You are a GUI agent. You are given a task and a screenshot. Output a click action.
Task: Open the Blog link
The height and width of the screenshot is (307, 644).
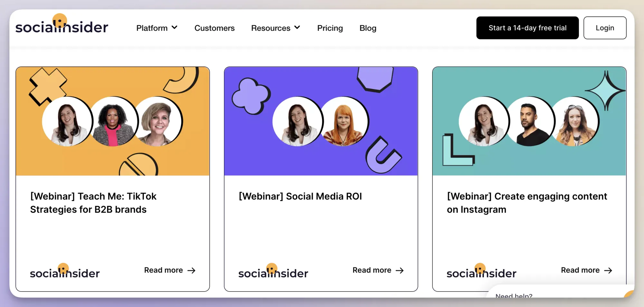pyautogui.click(x=368, y=28)
